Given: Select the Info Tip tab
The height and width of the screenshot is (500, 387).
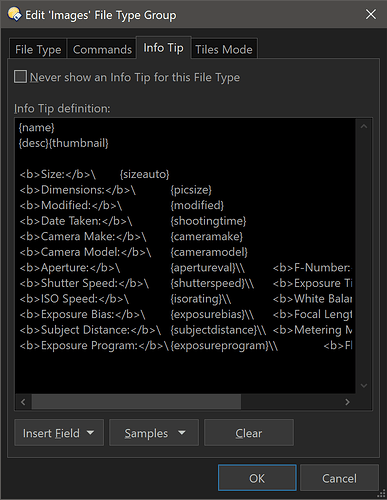Looking at the screenshot, I should [x=163, y=48].
